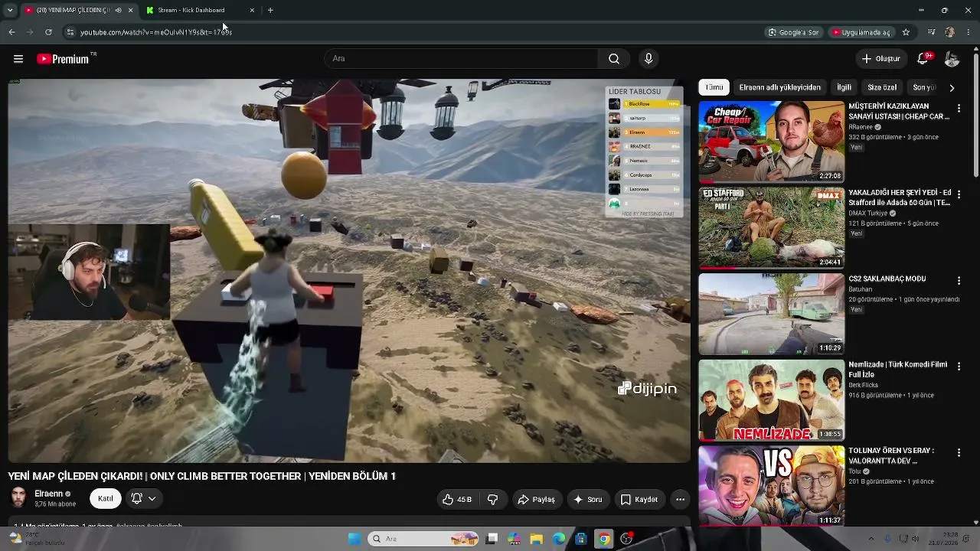Open options for YAKALADIĞI HER ŞEYİ YEDİ video
The height and width of the screenshot is (551, 980).
tap(959, 195)
